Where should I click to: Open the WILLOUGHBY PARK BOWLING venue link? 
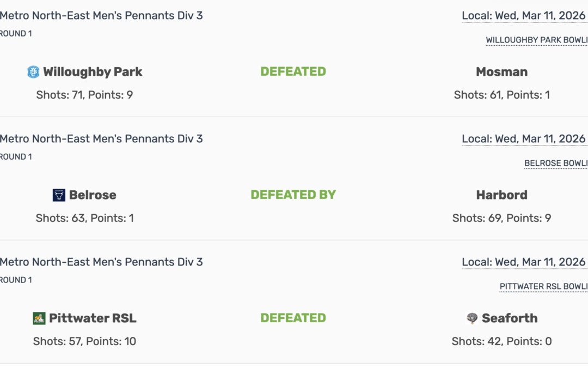(536, 39)
